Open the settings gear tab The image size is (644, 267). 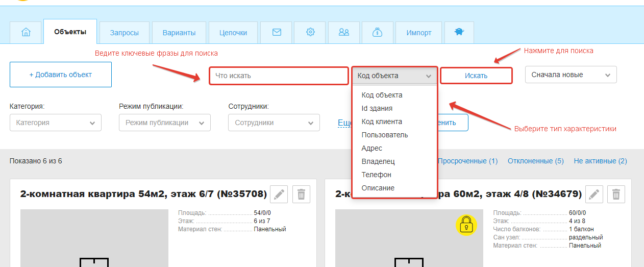click(x=310, y=32)
